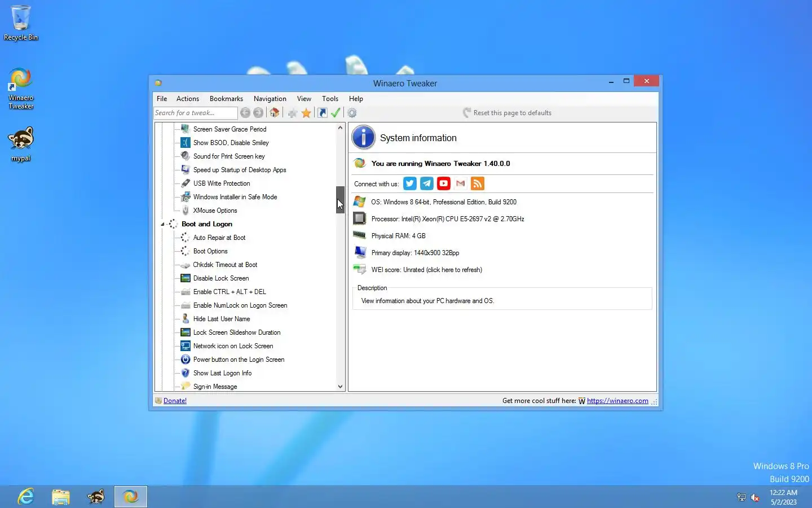The width and height of the screenshot is (812, 508).
Task: Click the green checkmark toolbar icon
Action: click(x=336, y=113)
